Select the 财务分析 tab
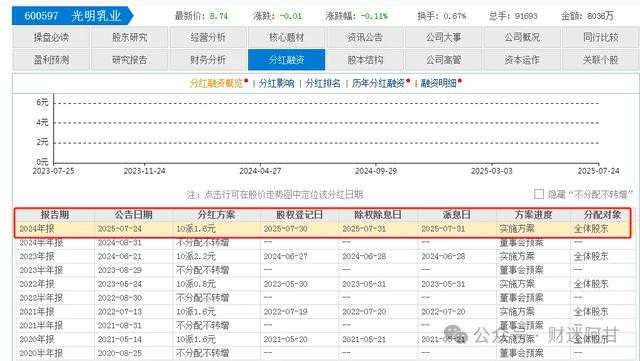Screen dimensions: 640x361 [208, 60]
